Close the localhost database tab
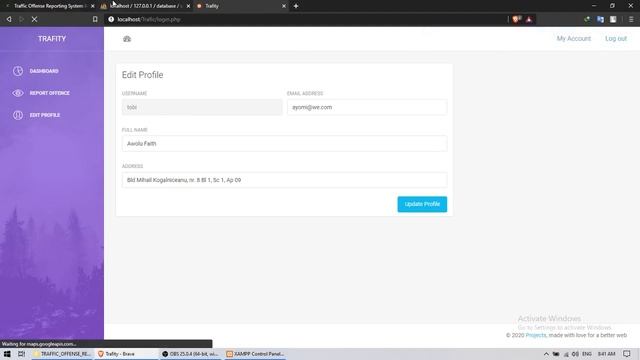Viewport: 640px width, 360px height. (188, 6)
